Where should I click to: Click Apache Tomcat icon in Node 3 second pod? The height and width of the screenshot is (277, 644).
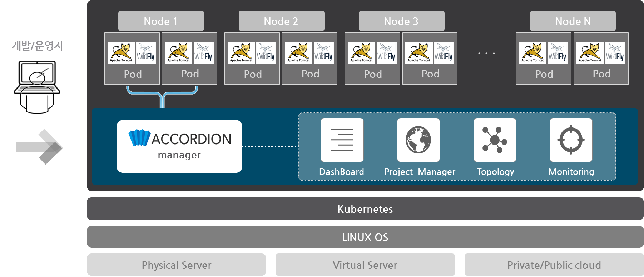point(419,53)
